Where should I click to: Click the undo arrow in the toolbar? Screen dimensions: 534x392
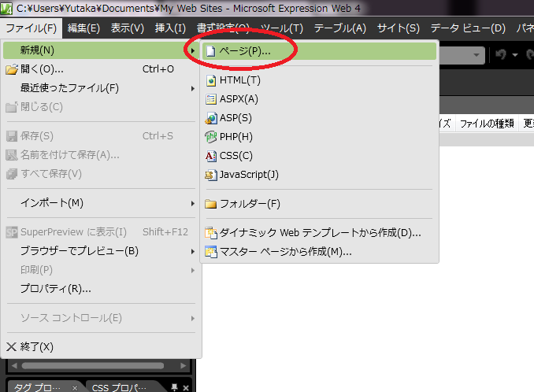[x=501, y=54]
